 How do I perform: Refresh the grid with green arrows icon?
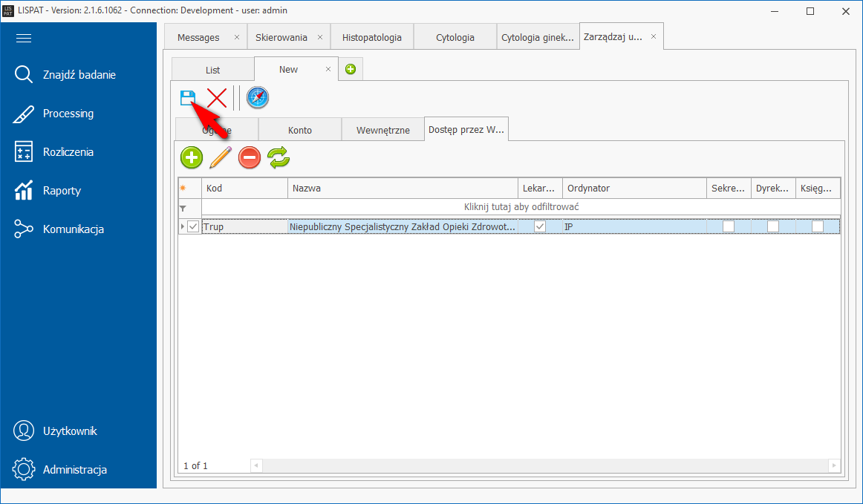(279, 157)
